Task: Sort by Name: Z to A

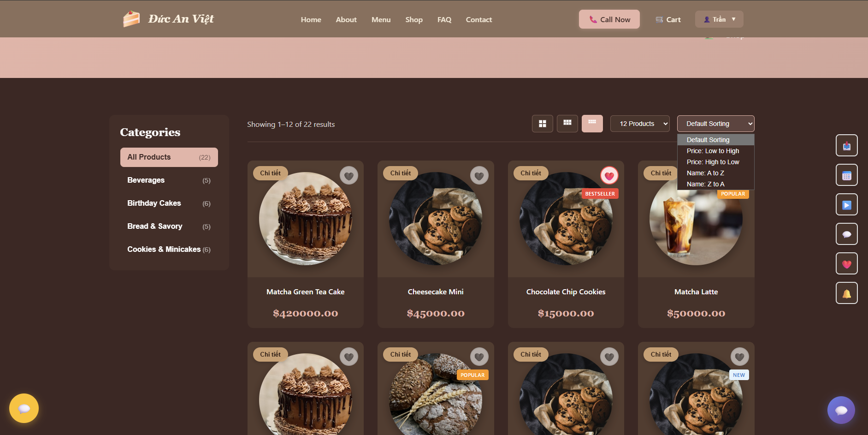Action: [x=716, y=184]
